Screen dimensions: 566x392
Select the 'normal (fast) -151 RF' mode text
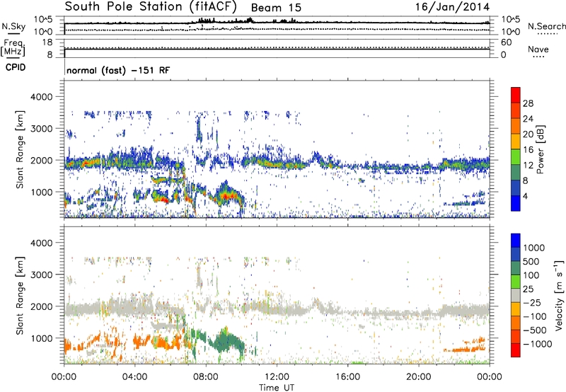118,70
